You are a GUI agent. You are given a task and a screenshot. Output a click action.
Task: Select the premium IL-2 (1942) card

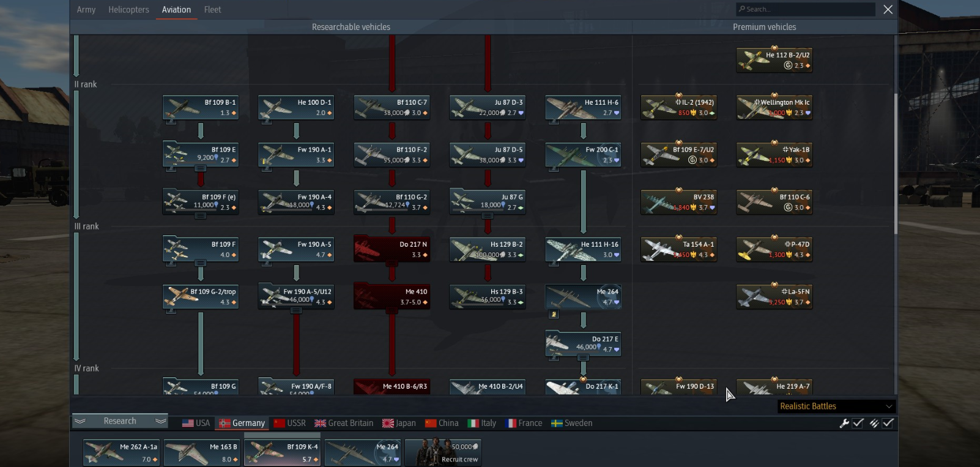(x=678, y=108)
